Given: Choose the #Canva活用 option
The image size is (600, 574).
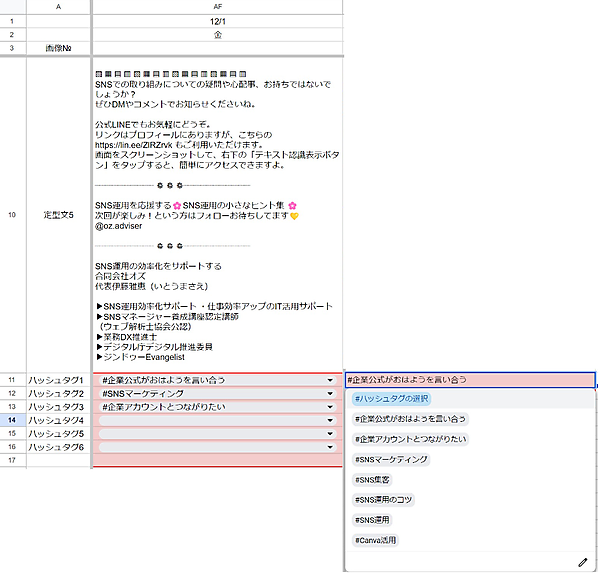Looking at the screenshot, I should point(375,540).
